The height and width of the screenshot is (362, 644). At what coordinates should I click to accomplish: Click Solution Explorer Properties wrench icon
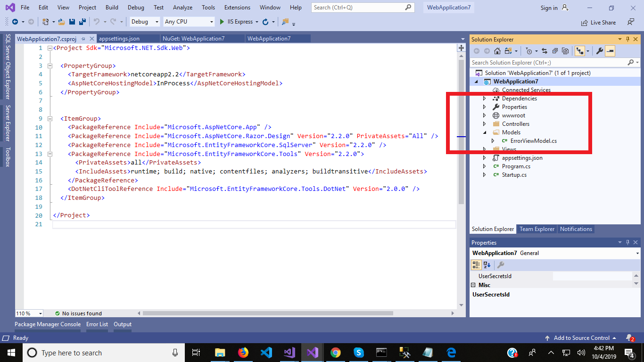pyautogui.click(x=600, y=51)
